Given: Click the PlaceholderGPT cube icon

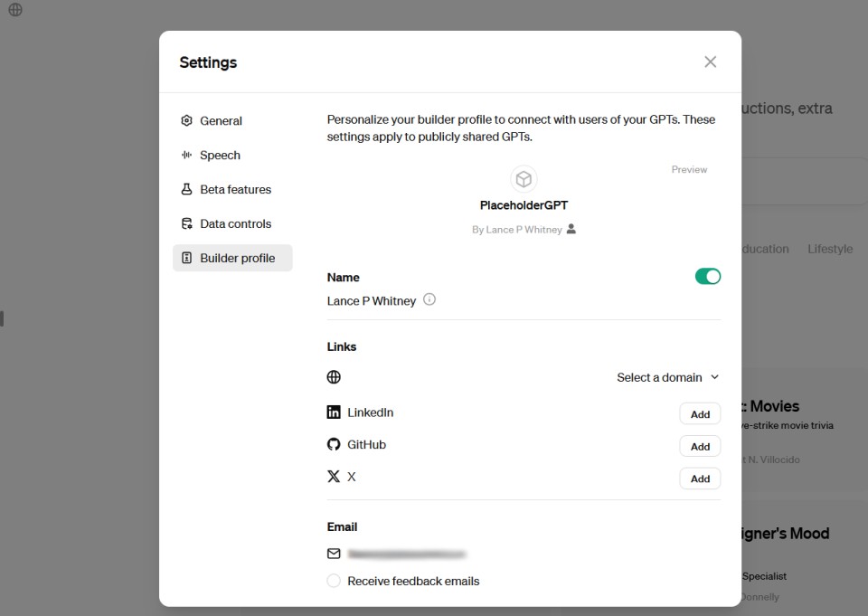Looking at the screenshot, I should click(524, 179).
